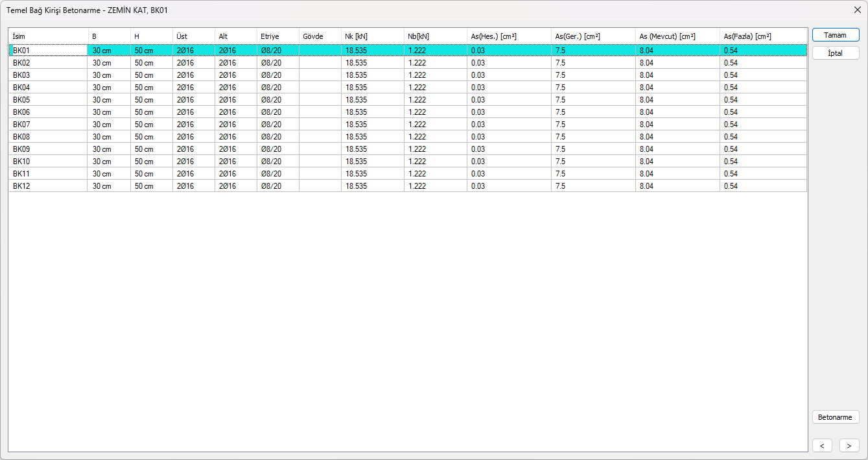Go to previous beam with < button
This screenshot has height=460, width=868.
(822, 446)
